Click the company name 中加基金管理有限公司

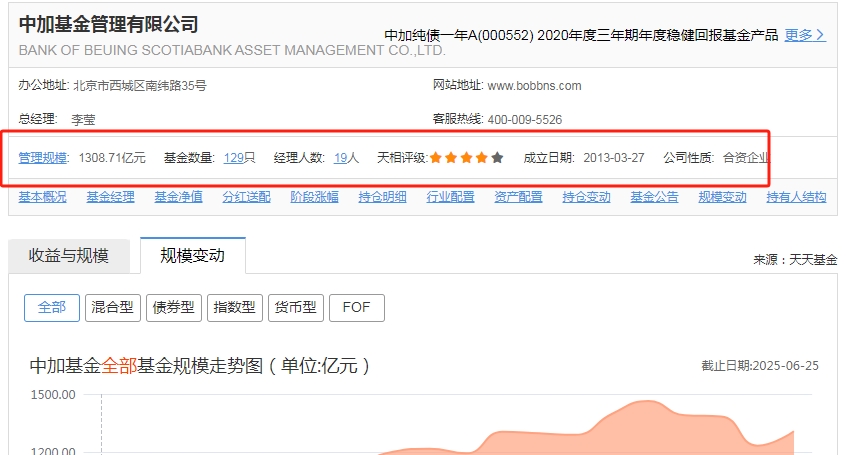point(109,24)
